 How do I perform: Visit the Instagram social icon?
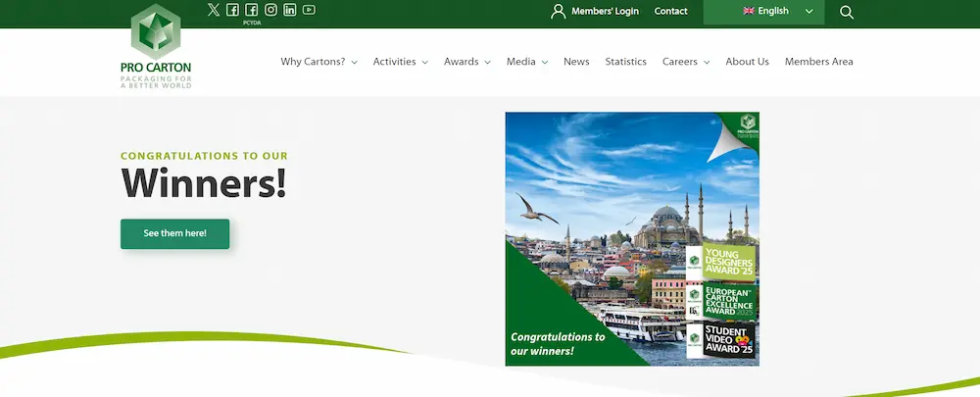270,10
